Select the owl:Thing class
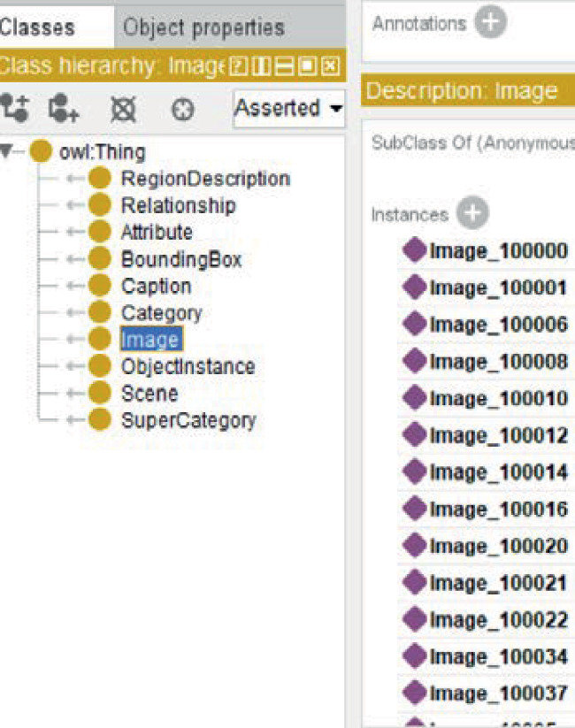This screenshot has width=575, height=728. (x=103, y=152)
